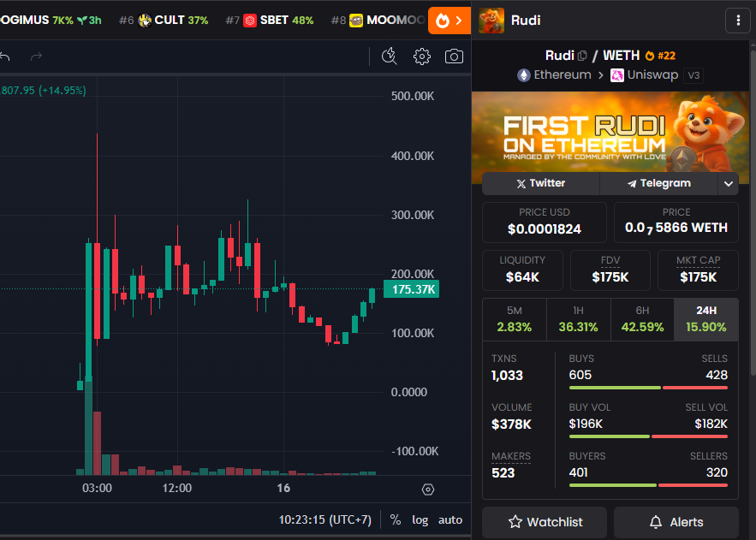
Task: Undo the last chart action
Action: point(5,56)
